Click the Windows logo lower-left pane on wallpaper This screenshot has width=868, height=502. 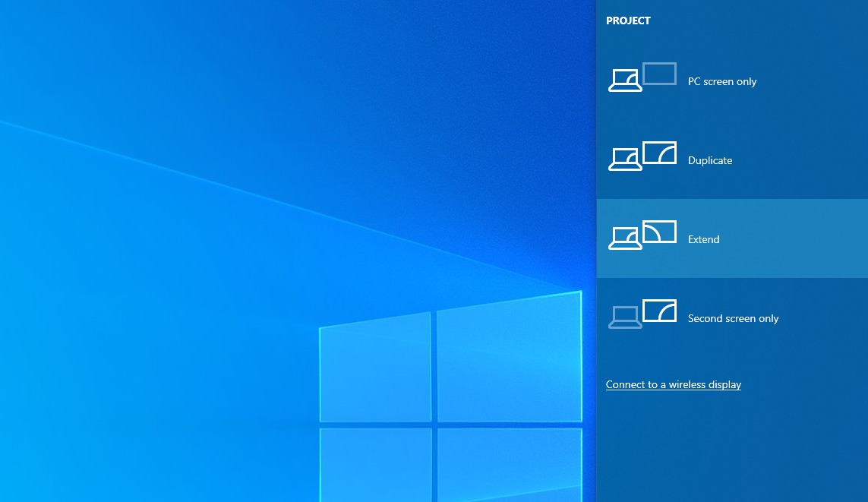tap(375, 463)
